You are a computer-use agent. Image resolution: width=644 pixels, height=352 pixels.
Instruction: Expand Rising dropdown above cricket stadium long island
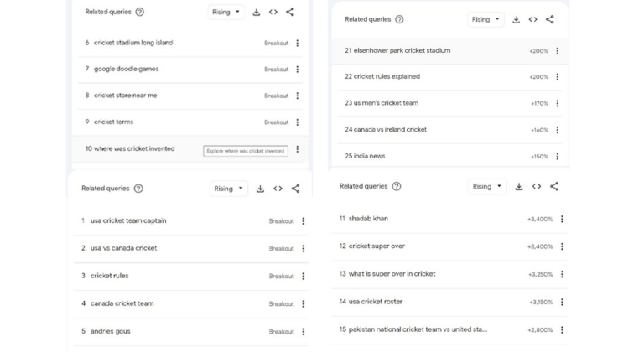click(226, 13)
